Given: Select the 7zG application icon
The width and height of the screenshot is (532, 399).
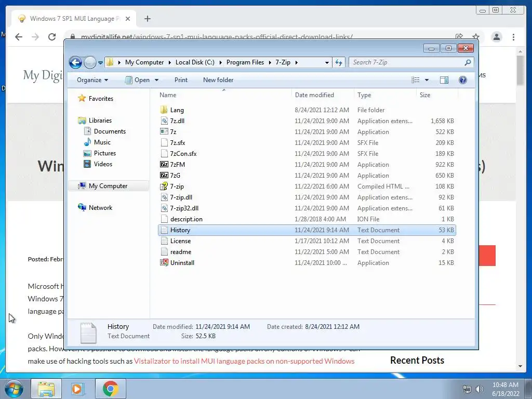Looking at the screenshot, I should (x=164, y=176).
